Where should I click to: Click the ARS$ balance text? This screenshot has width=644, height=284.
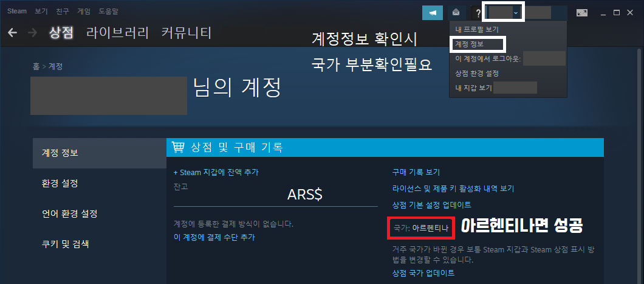(305, 195)
